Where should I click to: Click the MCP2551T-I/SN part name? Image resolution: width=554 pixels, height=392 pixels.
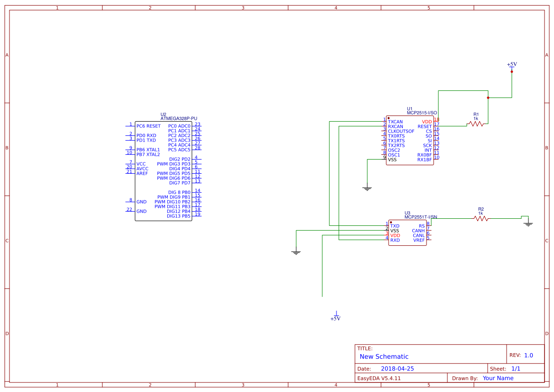pyautogui.click(x=421, y=217)
